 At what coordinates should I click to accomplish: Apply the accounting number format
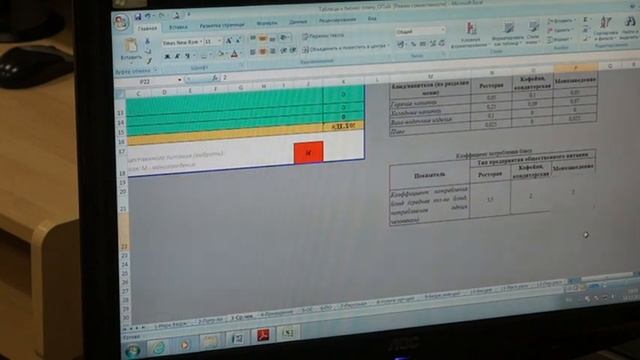tap(401, 44)
